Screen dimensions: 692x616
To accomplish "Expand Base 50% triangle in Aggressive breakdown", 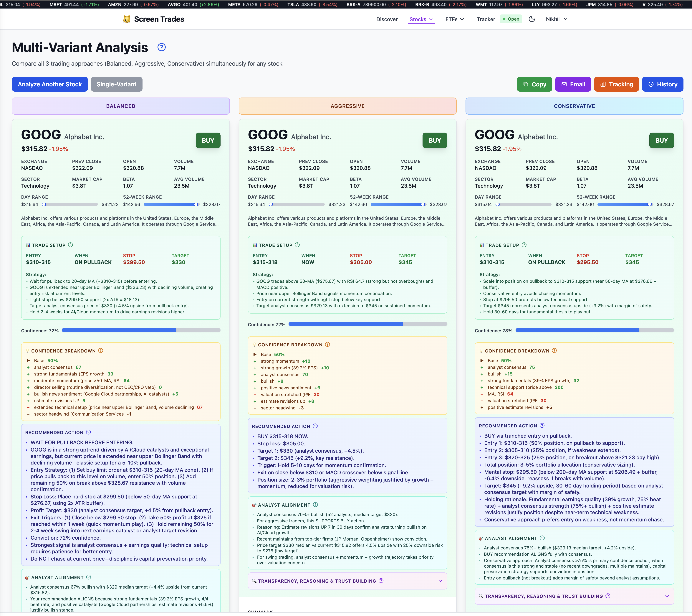I will pyautogui.click(x=255, y=354).
